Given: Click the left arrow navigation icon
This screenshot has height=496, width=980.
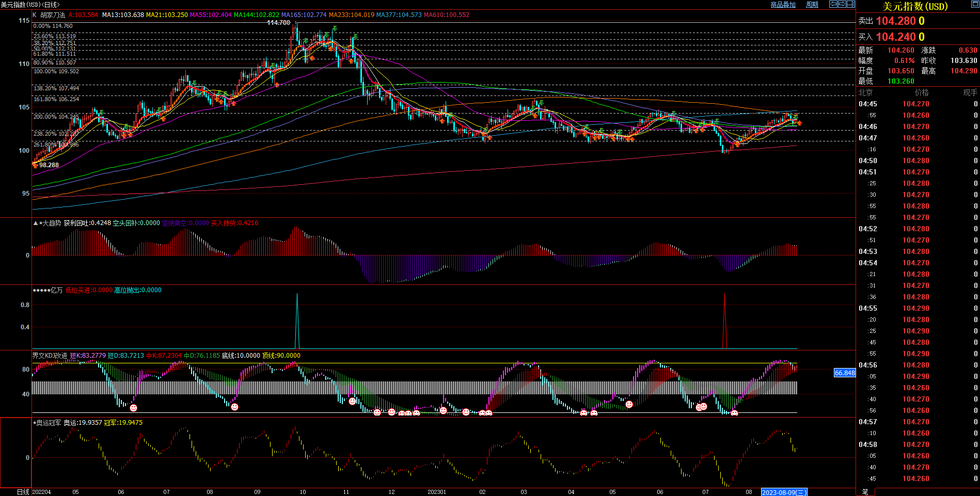Looking at the screenshot, I should pyautogui.click(x=833, y=4).
